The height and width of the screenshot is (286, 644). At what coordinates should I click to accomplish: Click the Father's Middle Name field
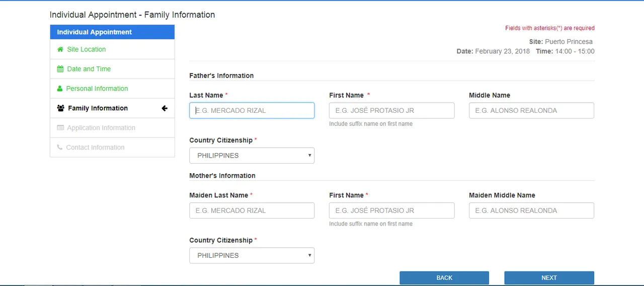(531, 111)
